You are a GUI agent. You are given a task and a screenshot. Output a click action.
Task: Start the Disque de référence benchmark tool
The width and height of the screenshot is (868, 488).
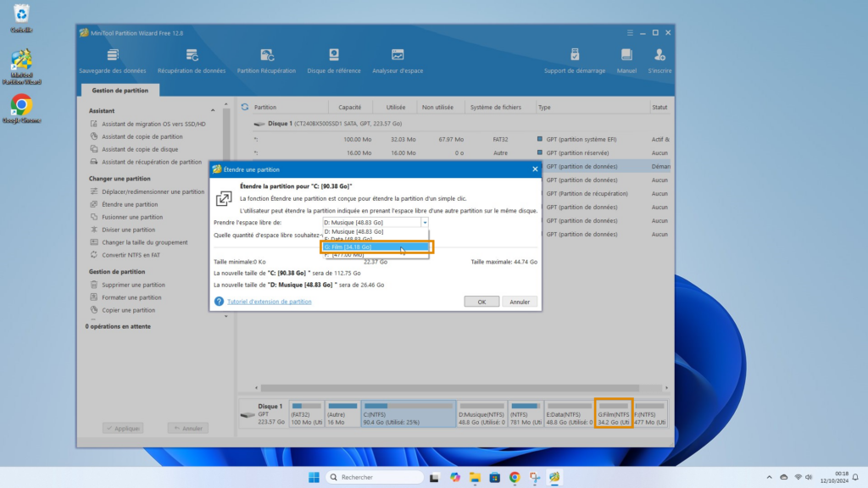(x=334, y=61)
